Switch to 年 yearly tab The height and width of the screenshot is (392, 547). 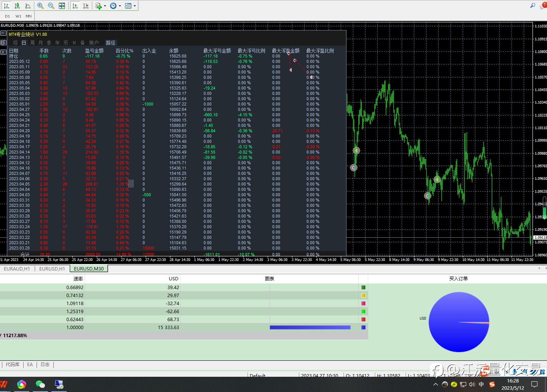(58, 43)
